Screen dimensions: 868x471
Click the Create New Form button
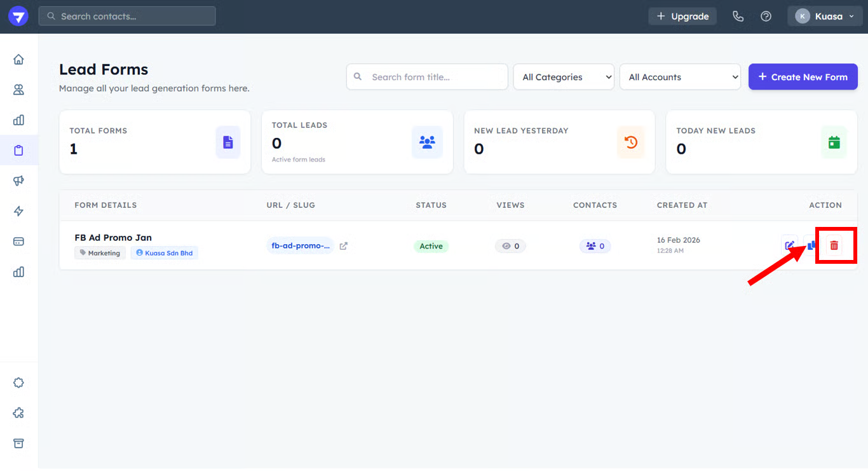coord(803,77)
